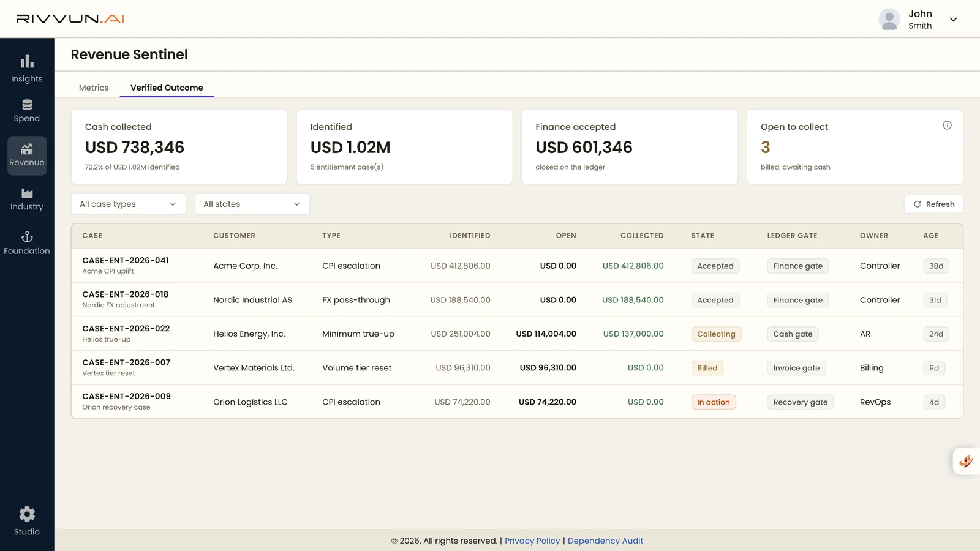Click the Cash collected USD 738,346 card
This screenshot has width=980, height=551.
click(x=179, y=147)
